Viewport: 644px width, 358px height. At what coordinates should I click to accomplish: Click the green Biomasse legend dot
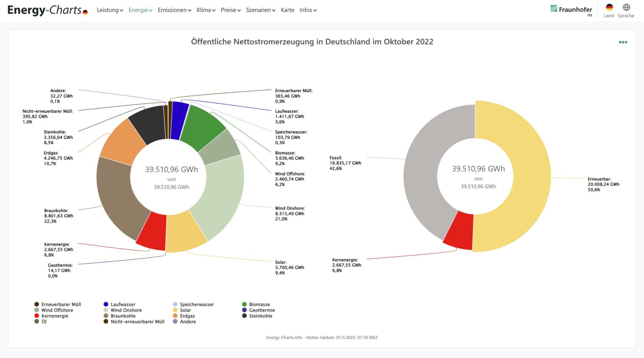point(245,304)
